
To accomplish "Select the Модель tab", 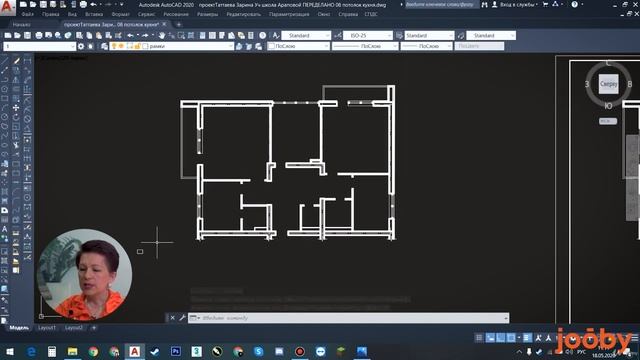I will tap(19, 328).
